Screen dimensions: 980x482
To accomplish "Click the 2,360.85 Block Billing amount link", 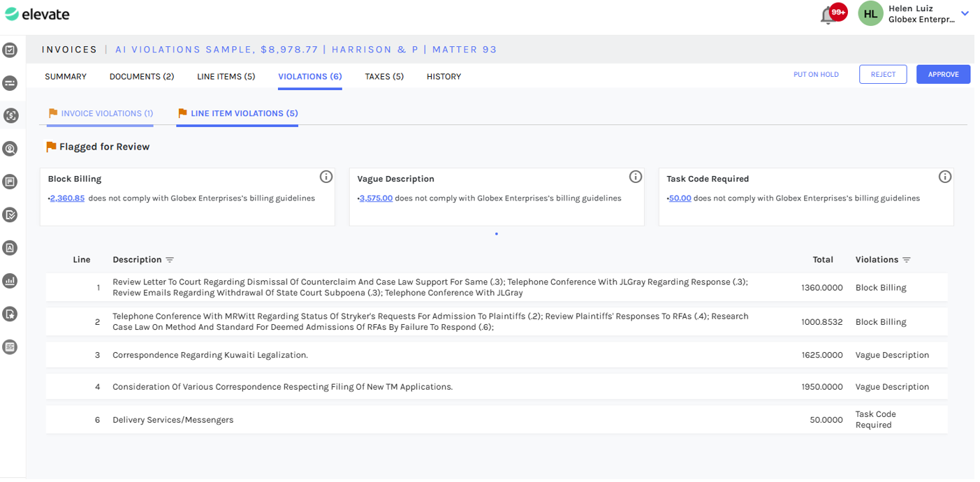I will pos(67,198).
